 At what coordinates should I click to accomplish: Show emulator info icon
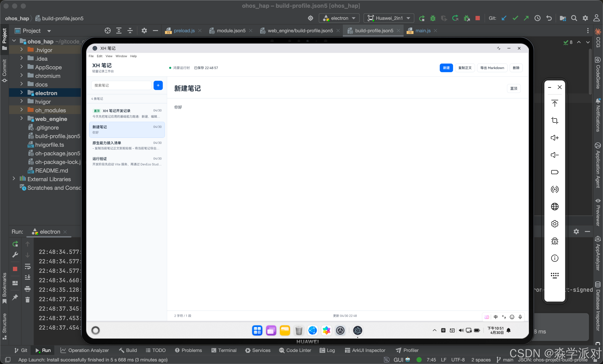(x=555, y=258)
